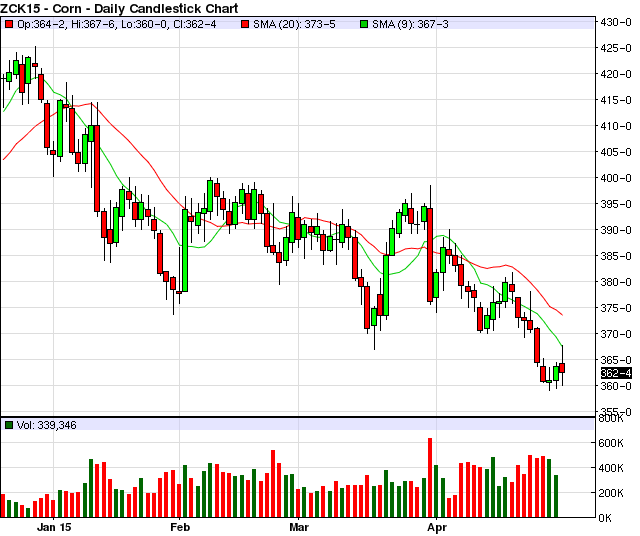The image size is (640, 536).
Task: Click the 390-0 price axis label
Action: point(616,230)
